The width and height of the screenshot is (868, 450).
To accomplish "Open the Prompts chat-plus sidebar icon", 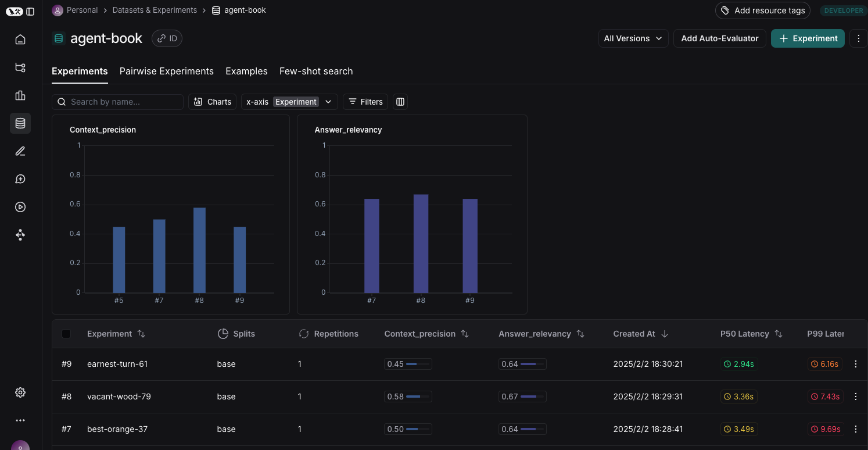I will click(x=20, y=179).
